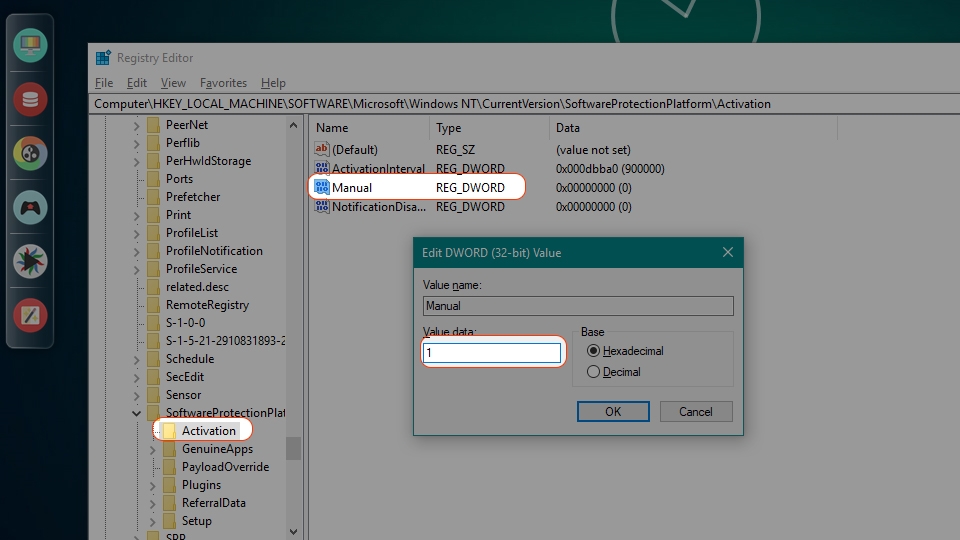Viewport: 960px width, 540px height.
Task: Click the Perflib folder icon
Action: (x=153, y=143)
